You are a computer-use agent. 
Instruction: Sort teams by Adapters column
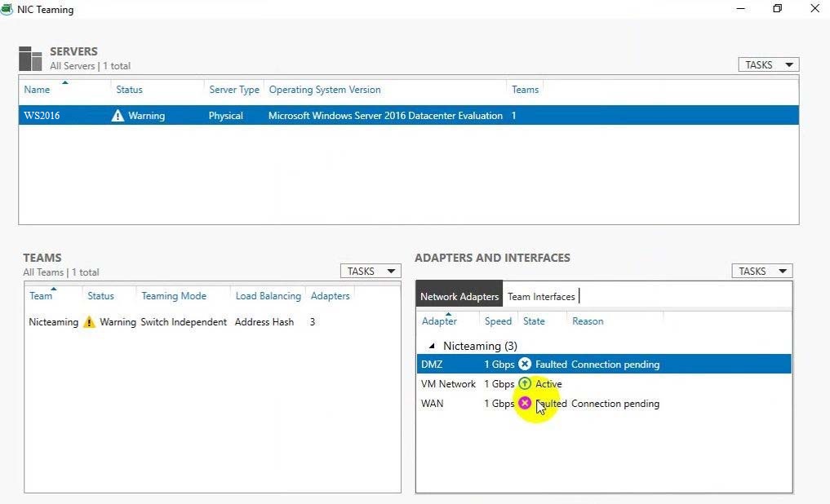click(331, 295)
